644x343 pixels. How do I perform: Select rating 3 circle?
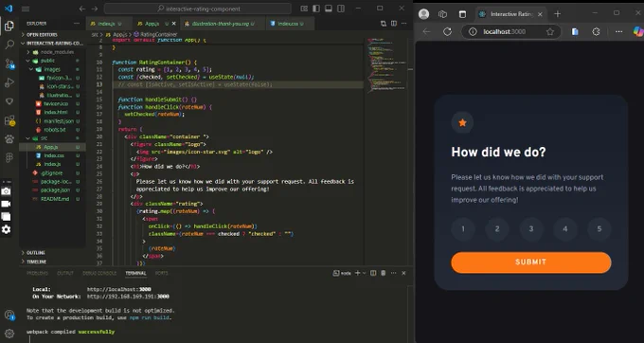[x=531, y=228]
